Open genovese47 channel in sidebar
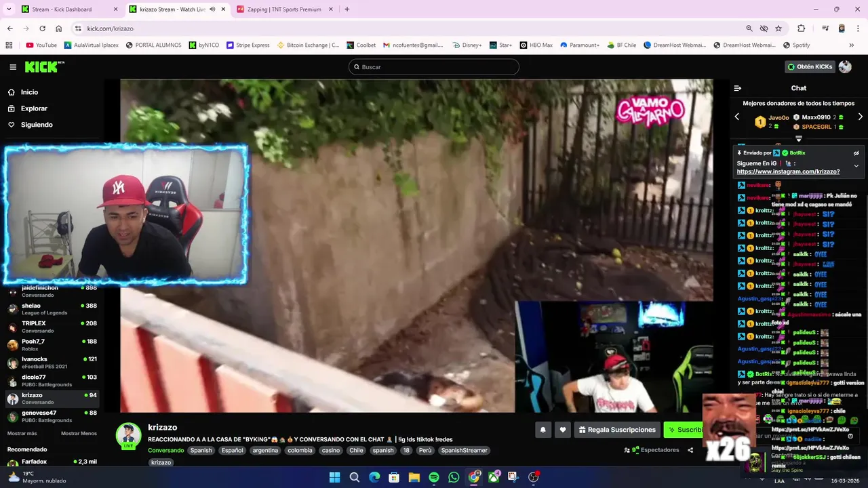 (x=53, y=416)
